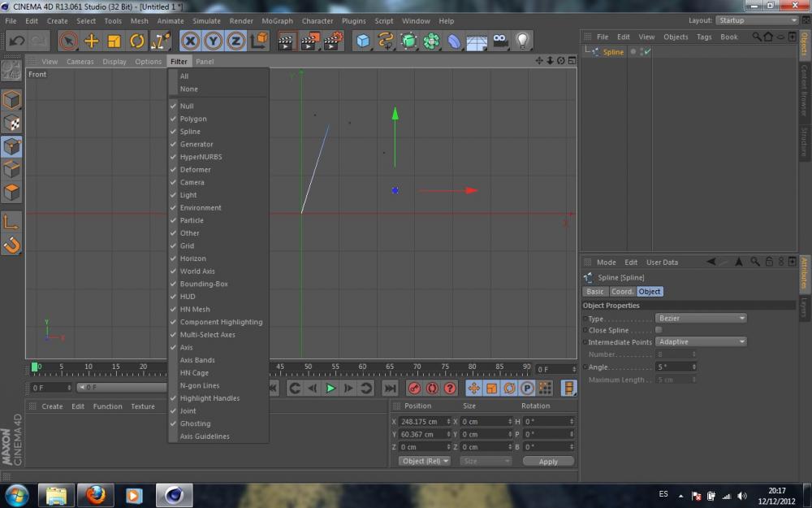Click the Apply button
Image resolution: width=812 pixels, height=508 pixels.
tap(548, 462)
